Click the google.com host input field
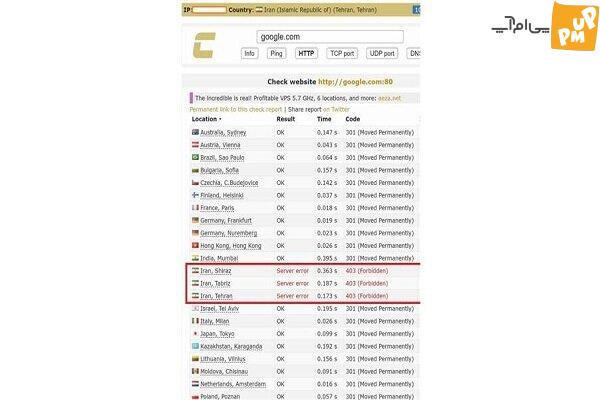Screen dimensions: 600x400 pos(330,37)
